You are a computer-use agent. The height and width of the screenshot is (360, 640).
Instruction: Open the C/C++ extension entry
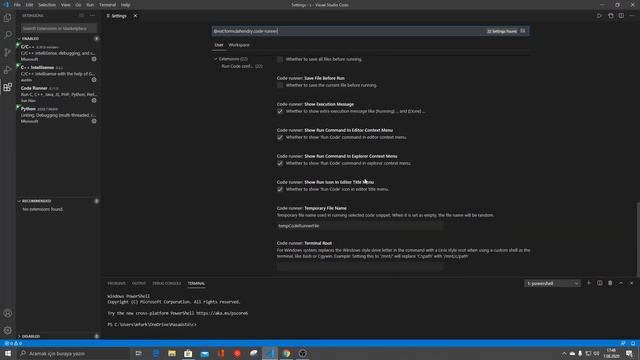[x=58, y=53]
